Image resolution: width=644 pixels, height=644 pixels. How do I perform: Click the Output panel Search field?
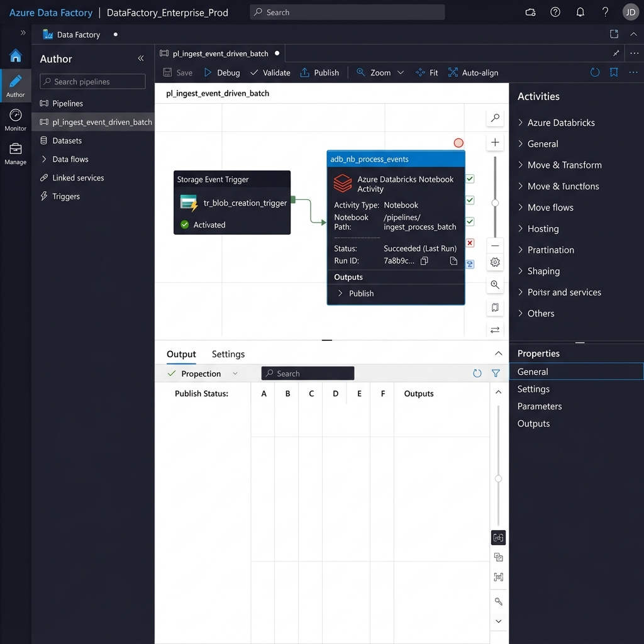tap(308, 374)
